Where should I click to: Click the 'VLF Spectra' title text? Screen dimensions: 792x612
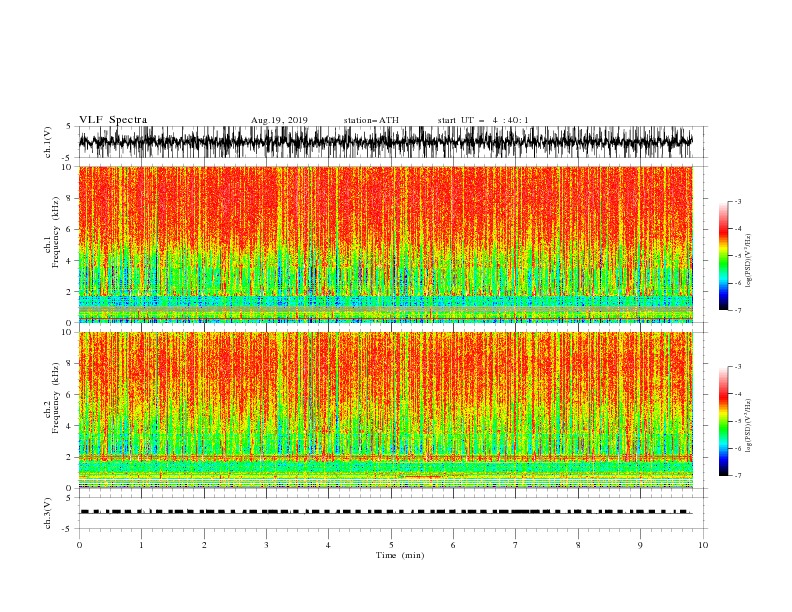(113, 120)
